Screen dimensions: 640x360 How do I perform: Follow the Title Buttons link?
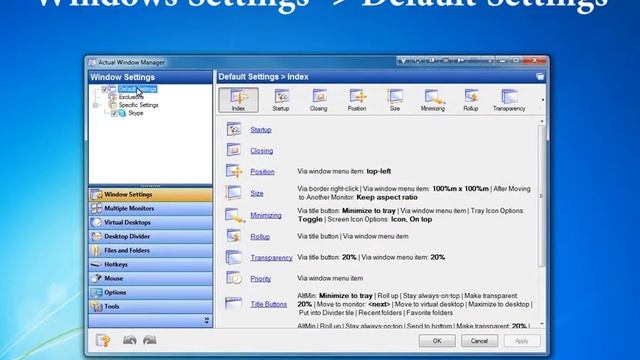click(269, 304)
